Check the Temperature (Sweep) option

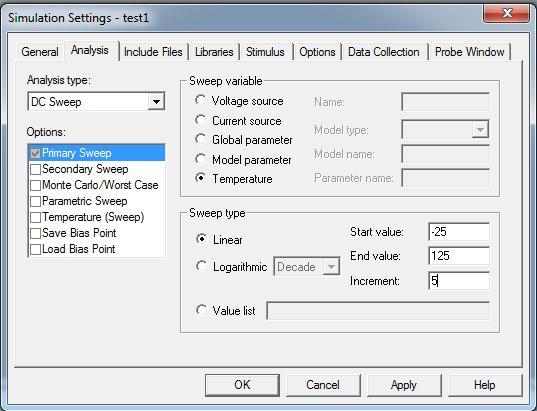(35, 217)
